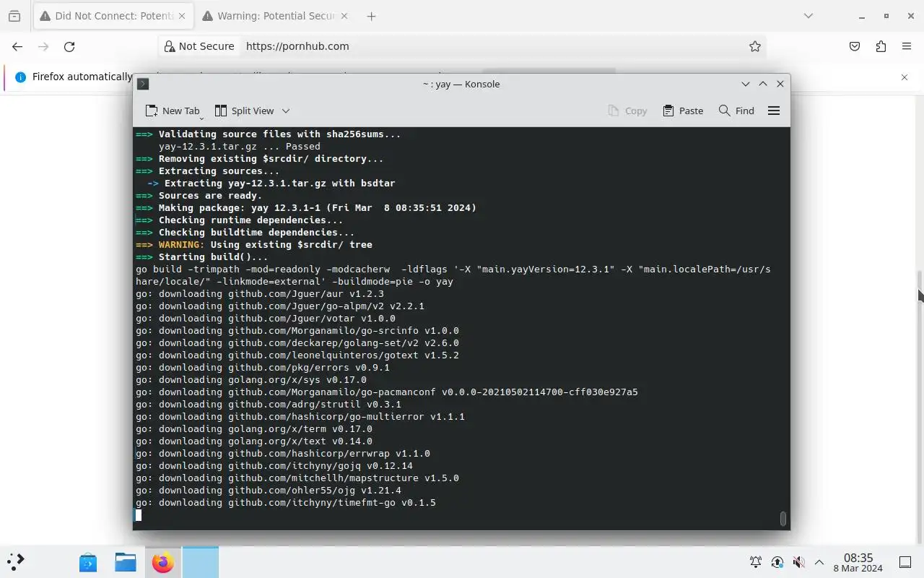Expand the Split View dropdown arrow
Viewport: 924px width, 578px height.
[x=286, y=111]
